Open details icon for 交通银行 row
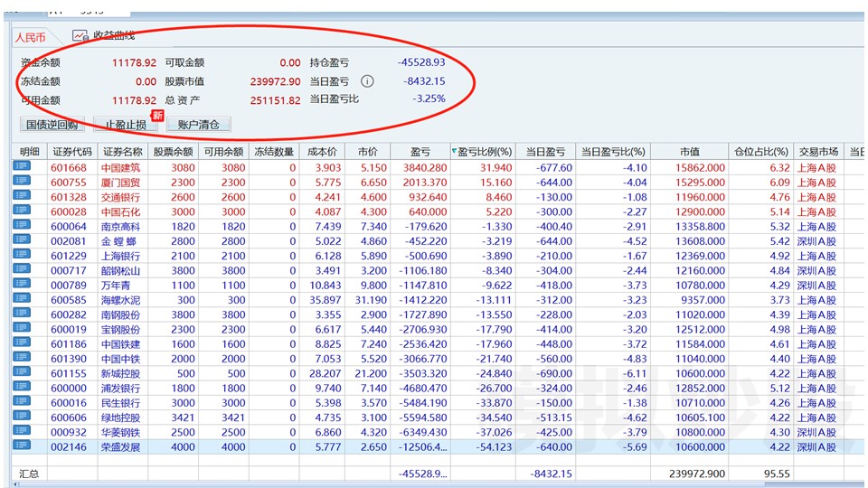868x488 pixels. pos(22,197)
